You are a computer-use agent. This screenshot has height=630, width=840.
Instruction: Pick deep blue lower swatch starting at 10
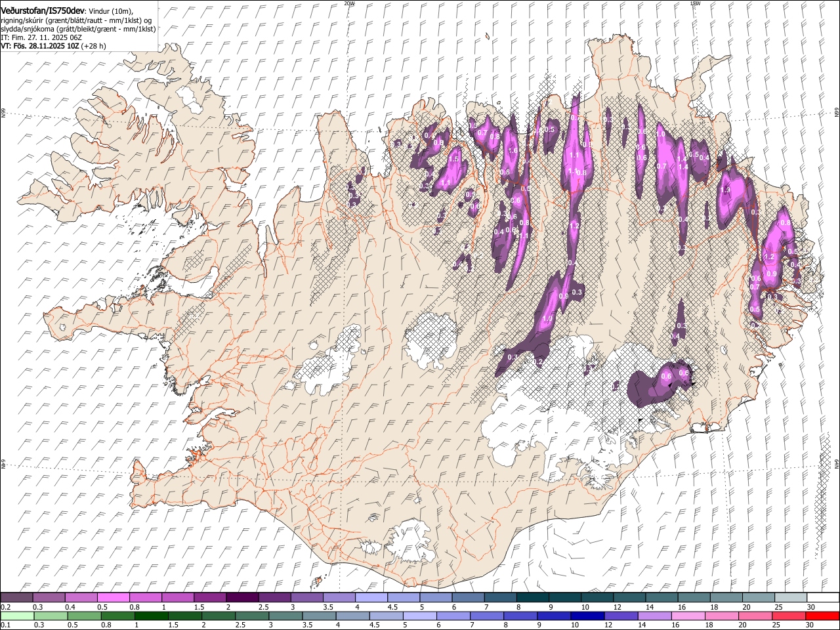[587, 616]
